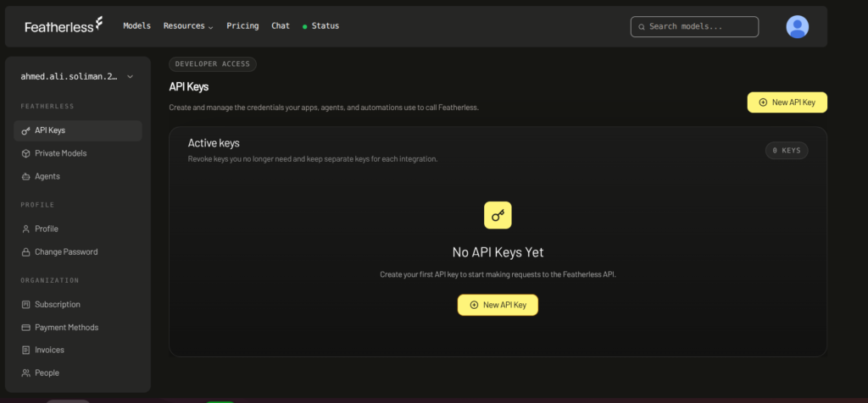Viewport: 868px width, 403px height.
Task: Click the Search models field
Action: [694, 26]
